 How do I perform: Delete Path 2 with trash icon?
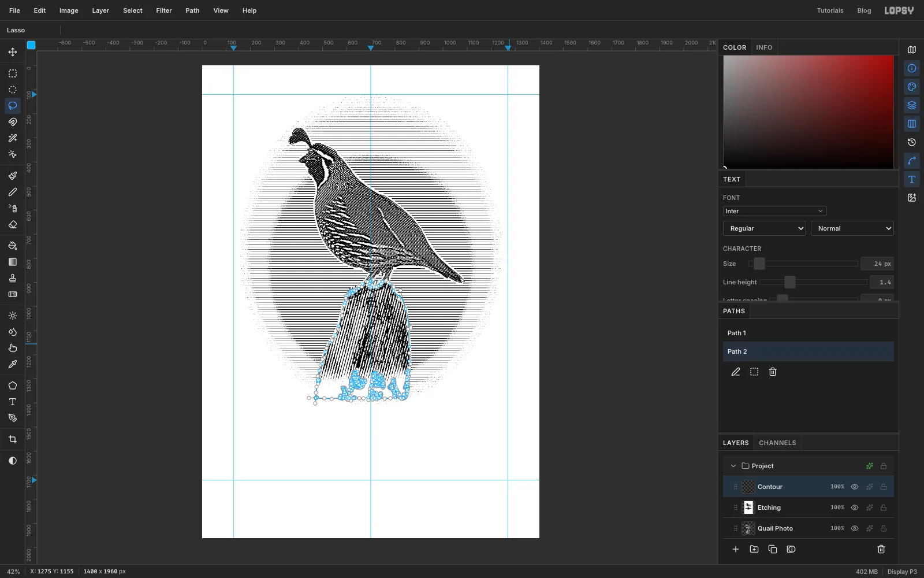[773, 372]
